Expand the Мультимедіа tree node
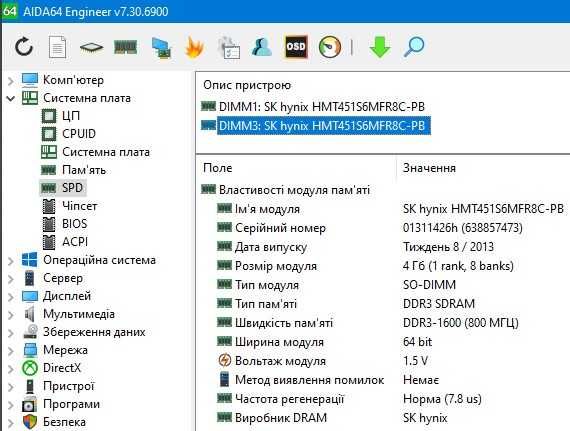 coord(11,315)
